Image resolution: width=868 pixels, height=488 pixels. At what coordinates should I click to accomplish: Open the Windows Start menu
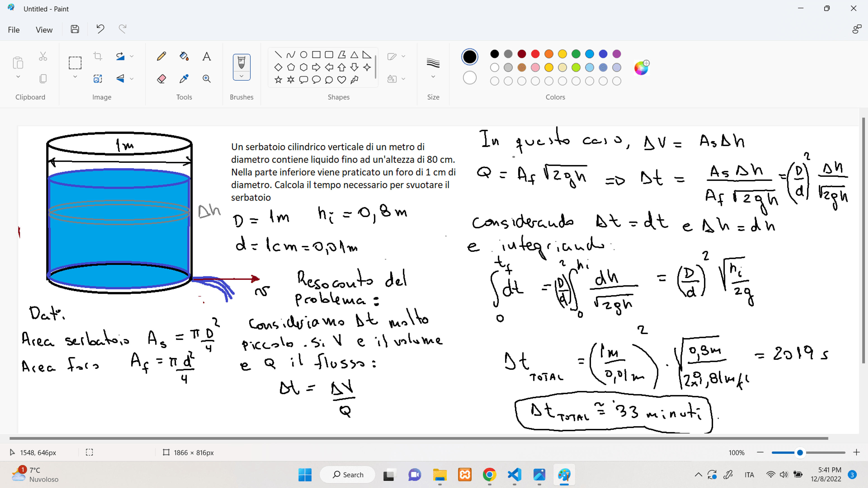pos(305,474)
